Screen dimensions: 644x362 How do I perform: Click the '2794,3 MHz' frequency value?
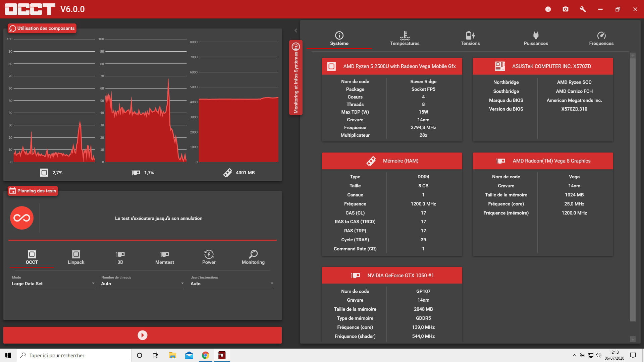(x=423, y=127)
